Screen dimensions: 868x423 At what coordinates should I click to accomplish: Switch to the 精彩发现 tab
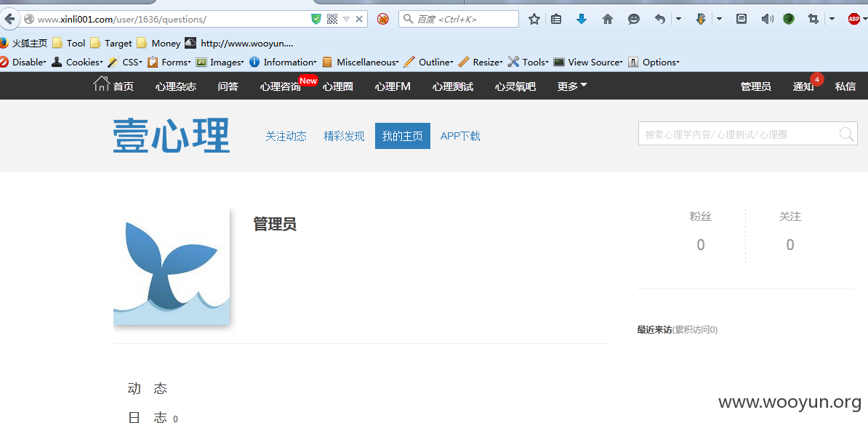pos(345,136)
